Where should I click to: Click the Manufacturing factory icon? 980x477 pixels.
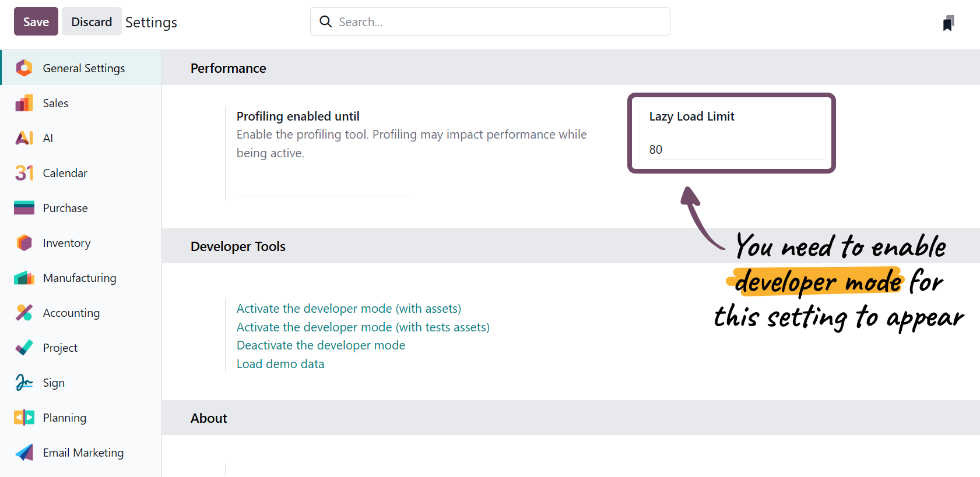point(24,278)
